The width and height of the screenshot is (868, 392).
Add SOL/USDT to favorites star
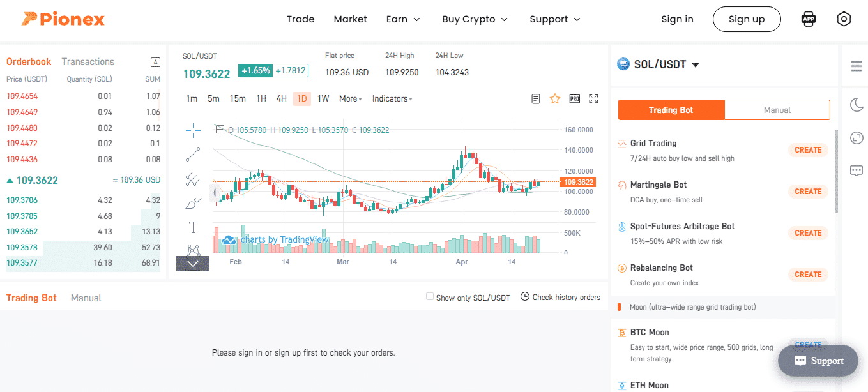pos(555,98)
